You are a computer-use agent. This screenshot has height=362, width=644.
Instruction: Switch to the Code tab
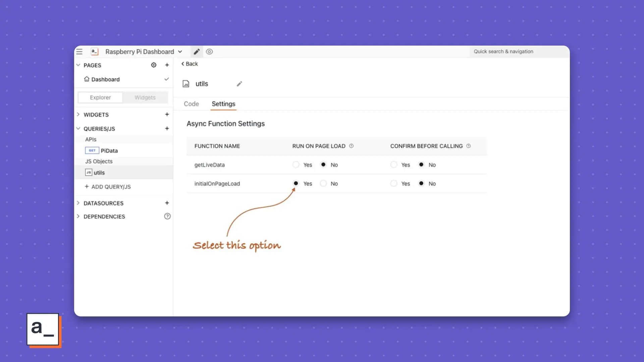[x=191, y=104]
